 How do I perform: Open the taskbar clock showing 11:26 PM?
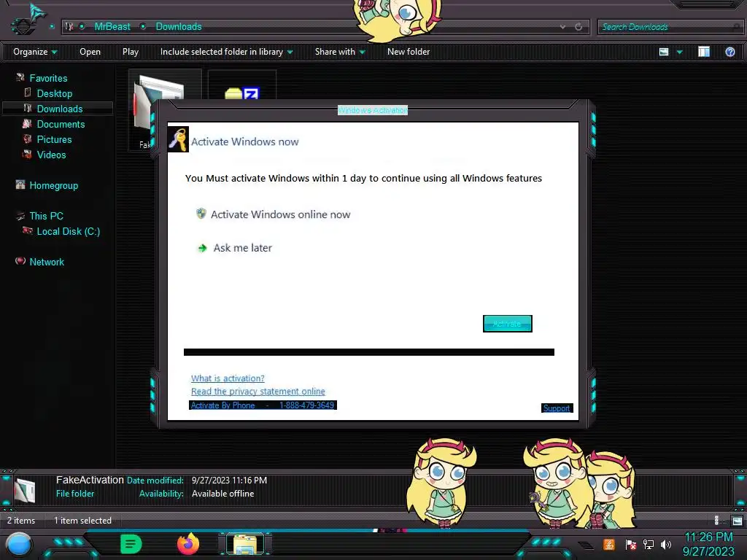coord(708,544)
